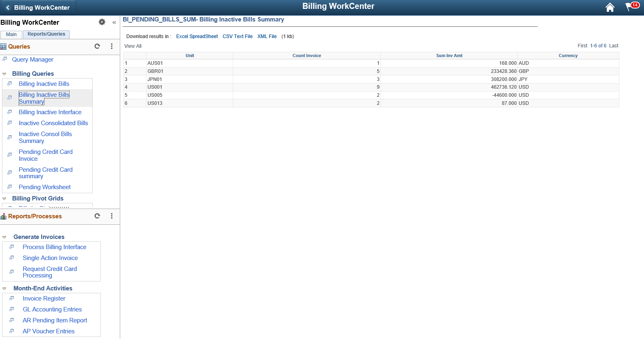Viewport: 644px width, 339px height.
Task: Click icon beside Inactive Consolidated Bills
Action: point(10,123)
